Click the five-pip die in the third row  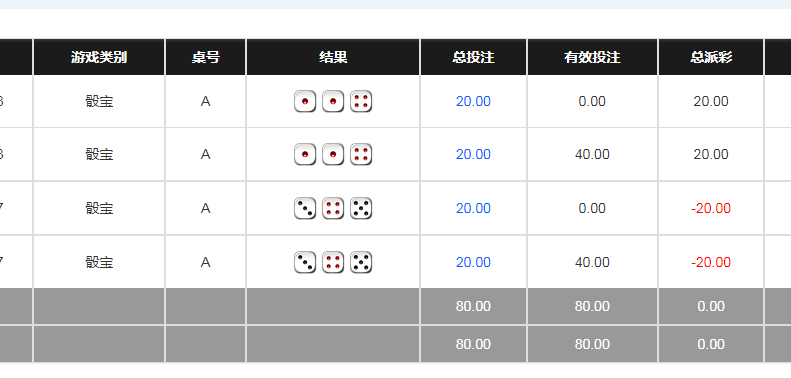361,208
